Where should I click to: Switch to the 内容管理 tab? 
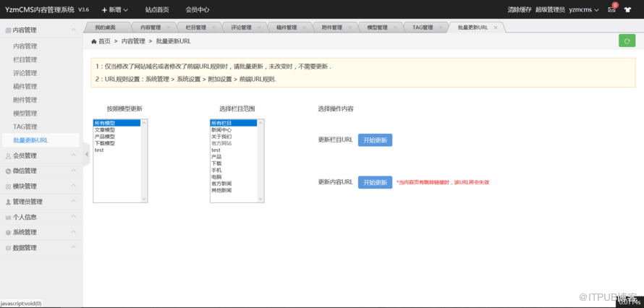click(151, 27)
